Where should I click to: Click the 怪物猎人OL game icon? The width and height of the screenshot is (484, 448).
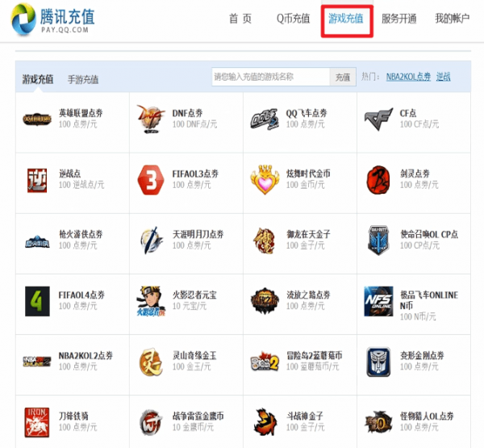pos(378,422)
